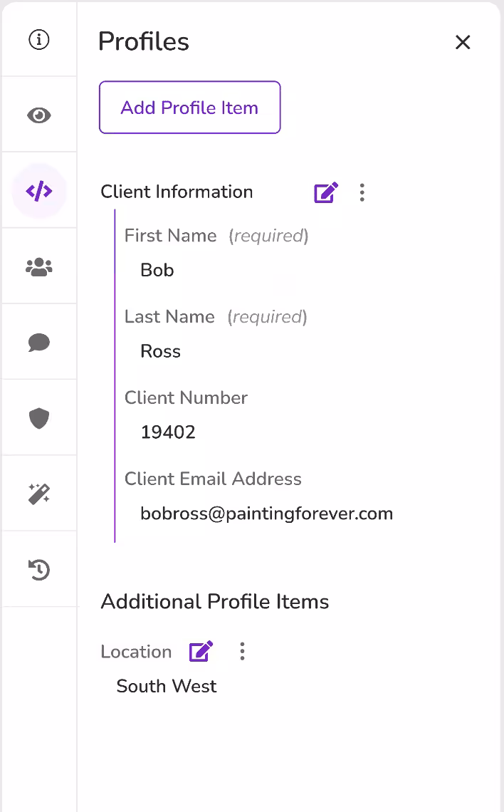Open the history clock sidebar icon
Screen dimensions: 504x812
click(39, 570)
